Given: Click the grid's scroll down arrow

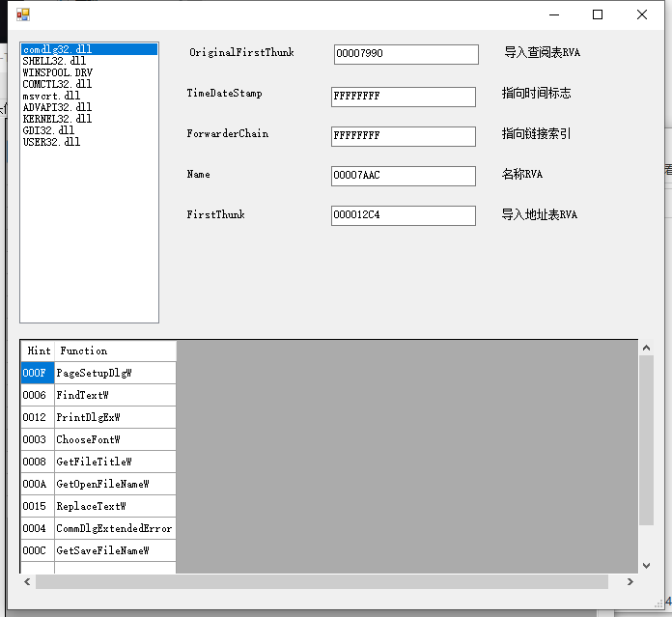Looking at the screenshot, I should pyautogui.click(x=646, y=566).
